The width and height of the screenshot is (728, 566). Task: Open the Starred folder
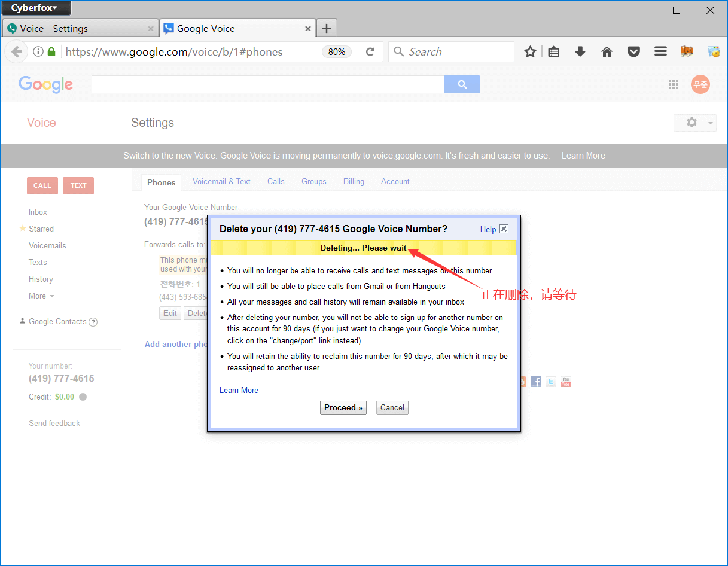[41, 229]
